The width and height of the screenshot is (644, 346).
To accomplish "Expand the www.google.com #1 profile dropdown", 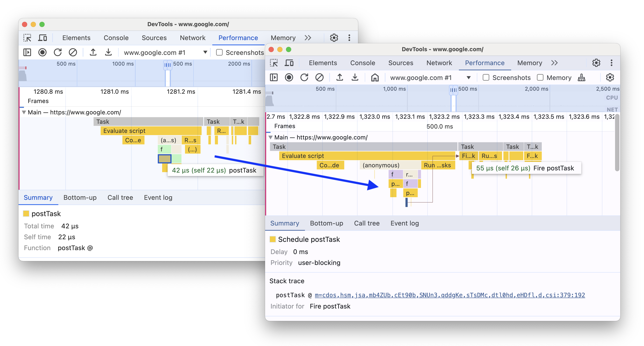I will [x=469, y=77].
